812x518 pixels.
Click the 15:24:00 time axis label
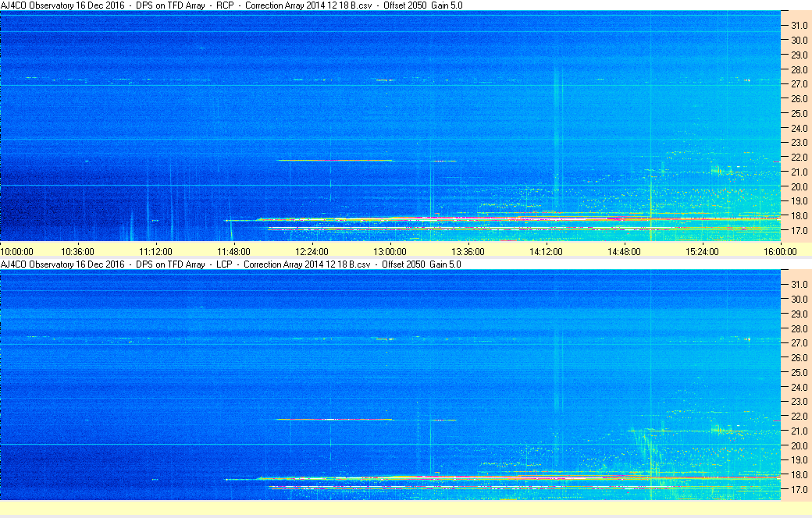(x=702, y=252)
